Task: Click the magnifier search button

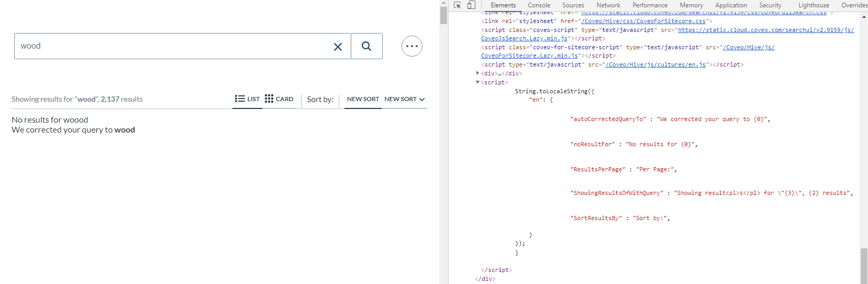Action: point(366,46)
